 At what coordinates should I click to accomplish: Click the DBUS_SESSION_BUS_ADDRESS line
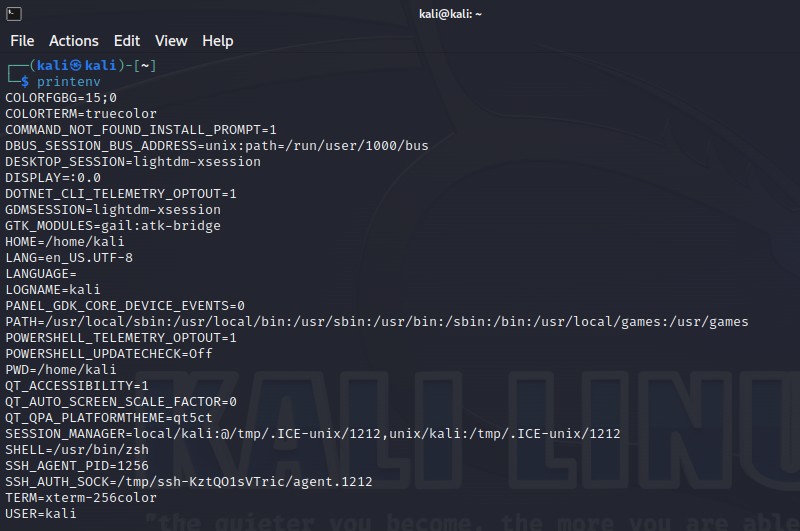tap(217, 145)
